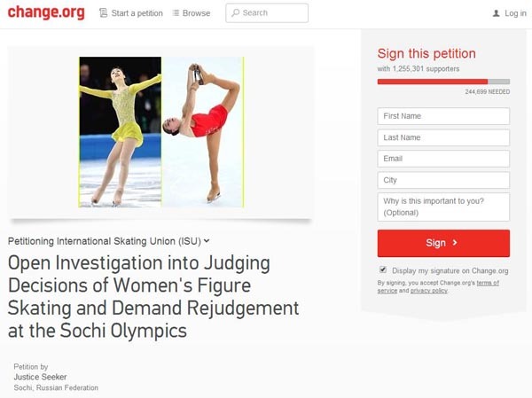
Task: Open the Start a petition menu item
Action: coord(131,13)
